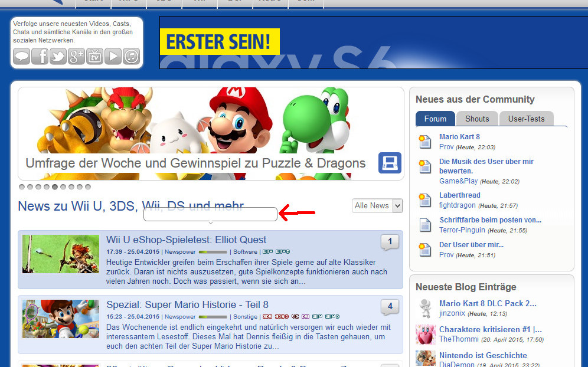588x367 pixels.
Task: Open the Super Mario Historie thumbnail
Action: 61,319
